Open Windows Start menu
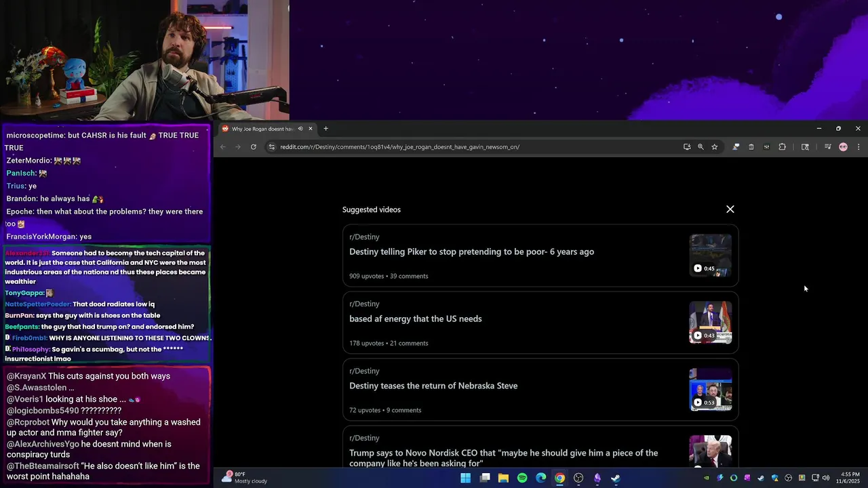Viewport: 868px width, 488px height. click(466, 478)
